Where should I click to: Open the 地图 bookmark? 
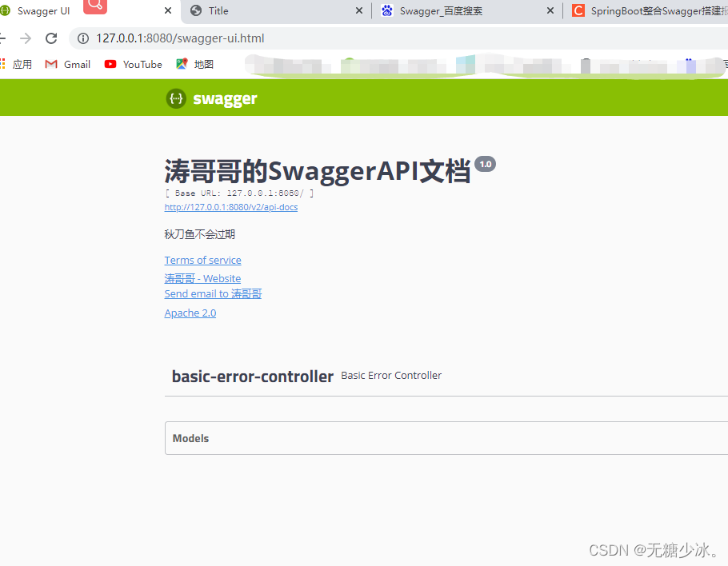(194, 64)
